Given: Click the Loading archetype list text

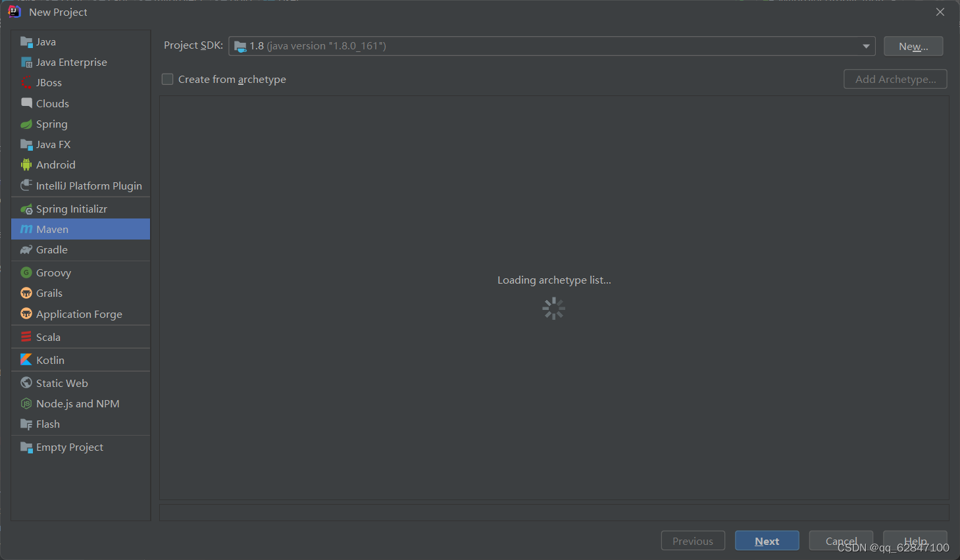Looking at the screenshot, I should (554, 280).
